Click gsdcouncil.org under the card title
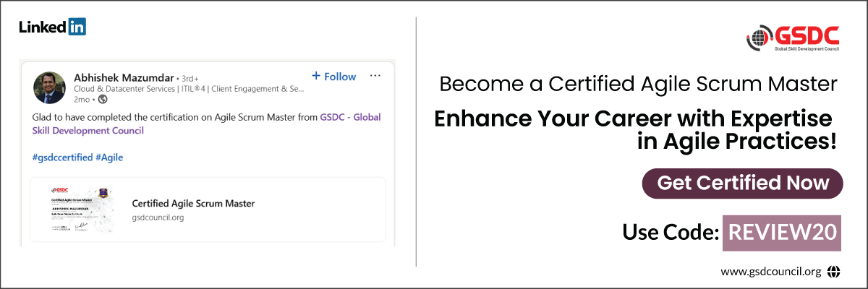The height and width of the screenshot is (289, 868). point(158,217)
